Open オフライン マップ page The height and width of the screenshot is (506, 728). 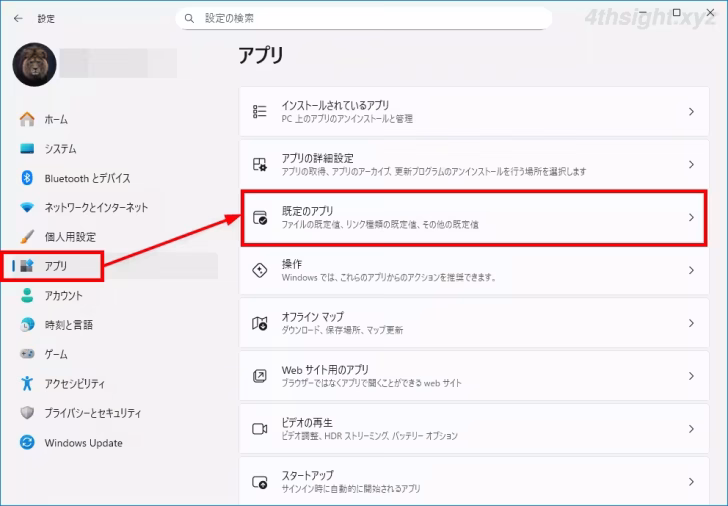(474, 323)
